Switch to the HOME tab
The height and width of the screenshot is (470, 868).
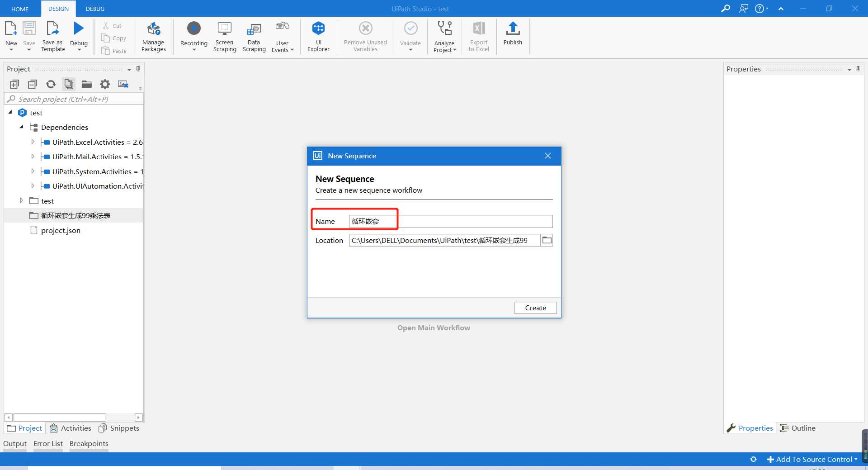click(x=20, y=9)
